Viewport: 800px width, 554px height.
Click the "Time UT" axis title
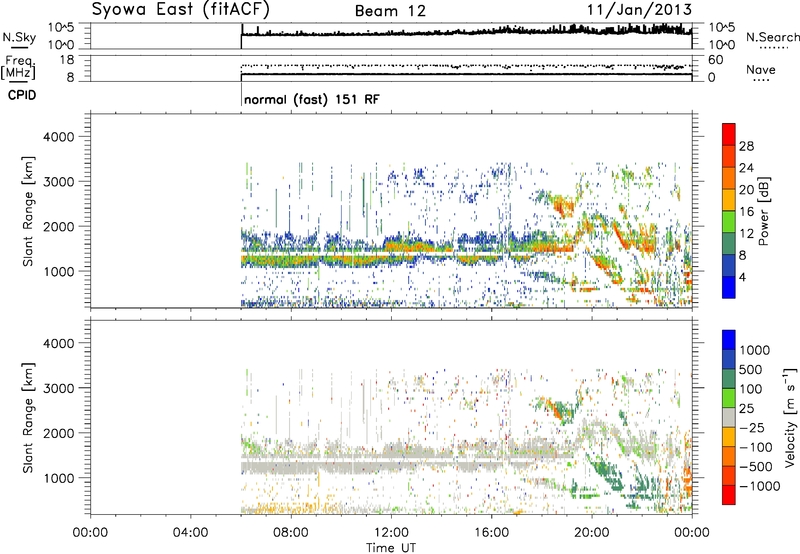[x=391, y=547]
